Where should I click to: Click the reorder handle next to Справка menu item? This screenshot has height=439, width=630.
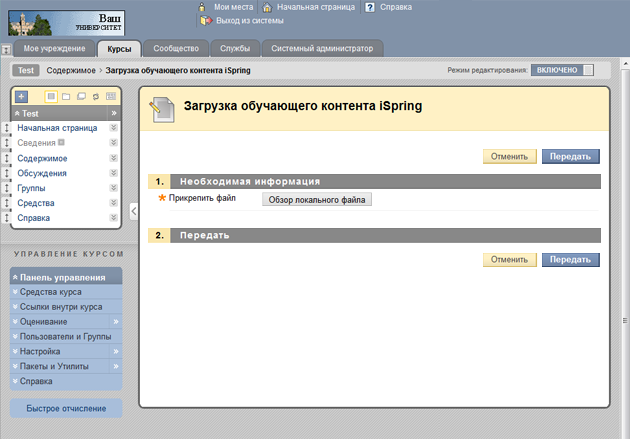(6, 218)
